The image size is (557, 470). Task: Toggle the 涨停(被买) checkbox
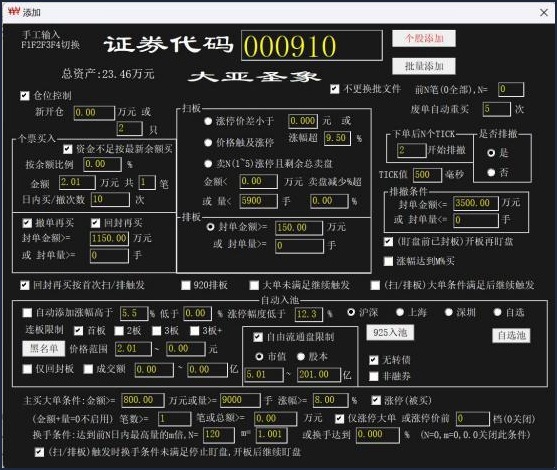(376, 401)
